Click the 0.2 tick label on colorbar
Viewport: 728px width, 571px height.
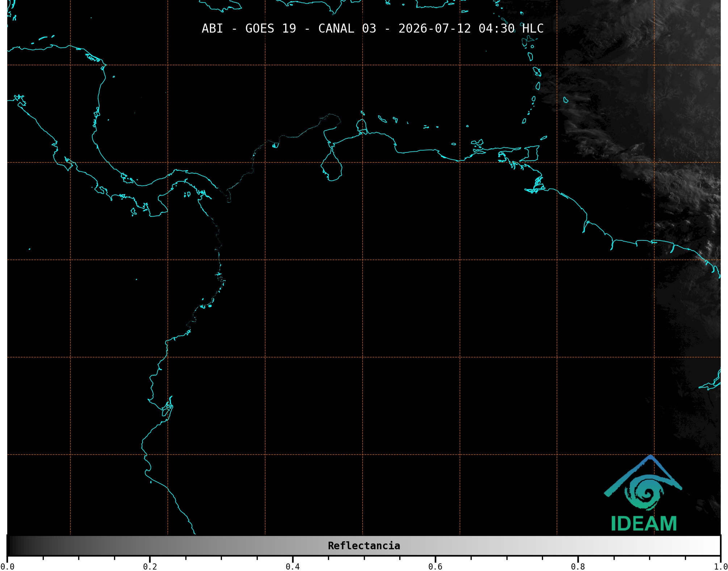150,566
